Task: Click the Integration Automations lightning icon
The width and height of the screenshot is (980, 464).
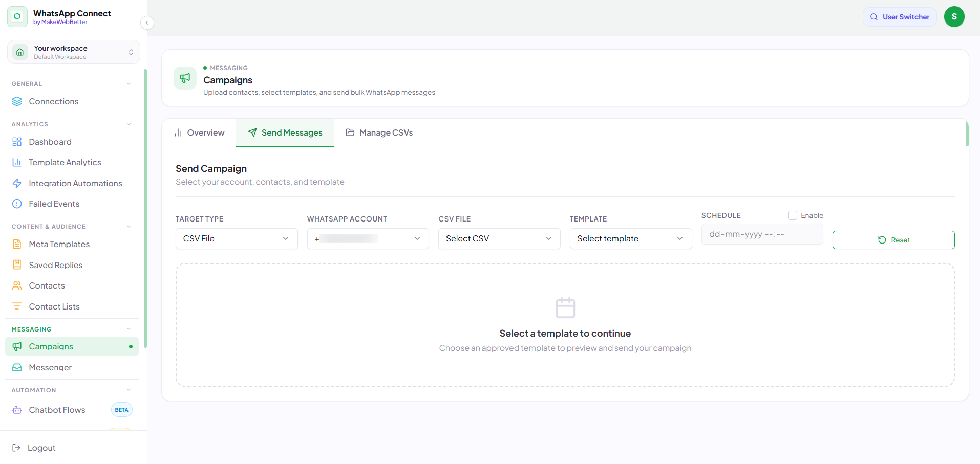Action: [x=17, y=183]
